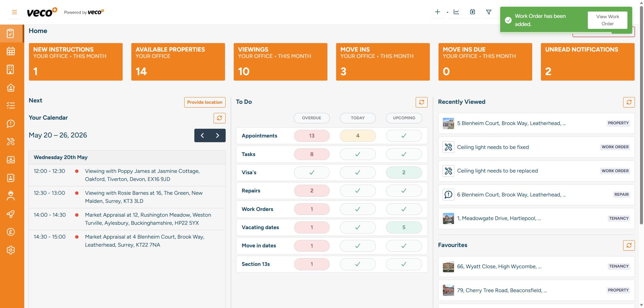Open overdue Tasks count 8
The image size is (644, 308).
pyautogui.click(x=312, y=154)
